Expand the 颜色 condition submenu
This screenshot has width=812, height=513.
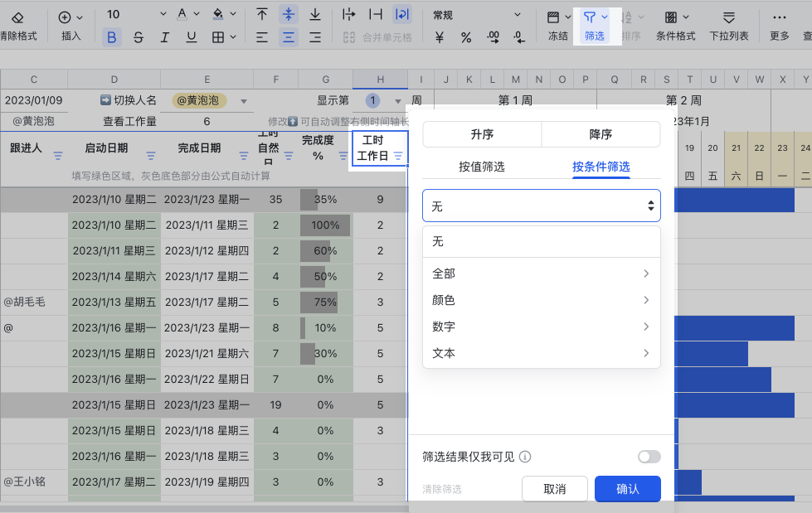542,300
